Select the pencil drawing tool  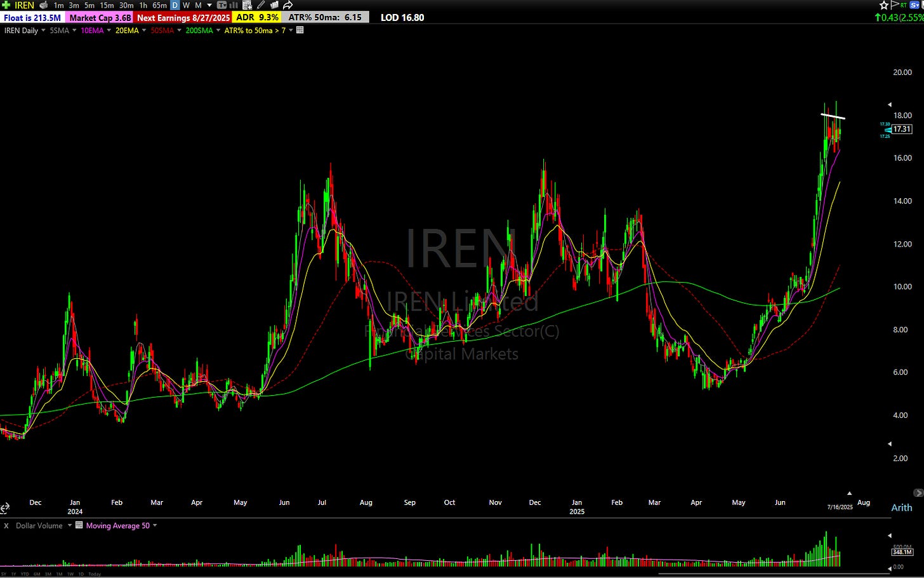(x=261, y=5)
